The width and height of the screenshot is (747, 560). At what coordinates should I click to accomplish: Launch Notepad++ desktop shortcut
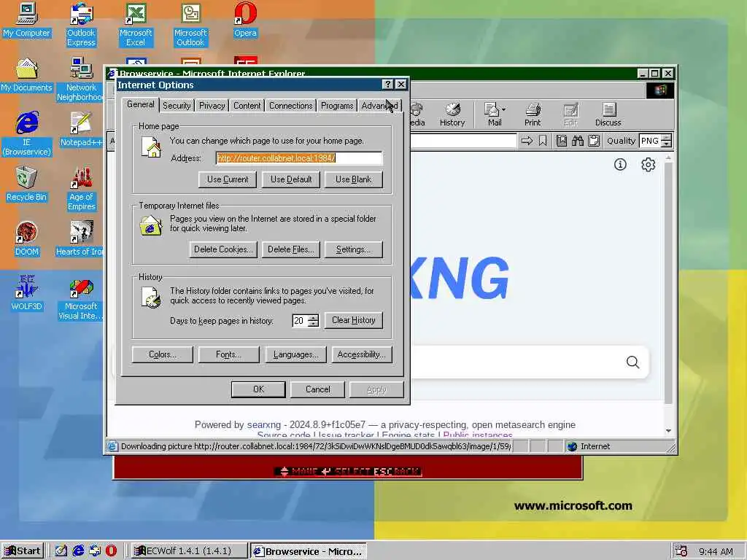tap(81, 130)
